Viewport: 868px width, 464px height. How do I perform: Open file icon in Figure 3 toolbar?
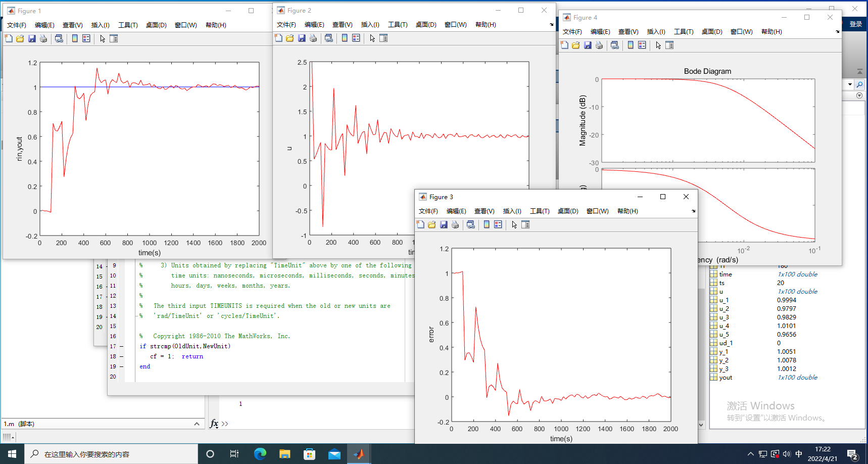click(x=432, y=224)
